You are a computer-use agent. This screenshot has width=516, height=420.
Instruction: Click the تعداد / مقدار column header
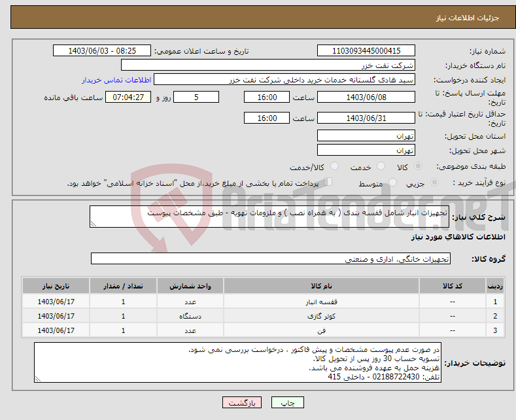click(123, 286)
